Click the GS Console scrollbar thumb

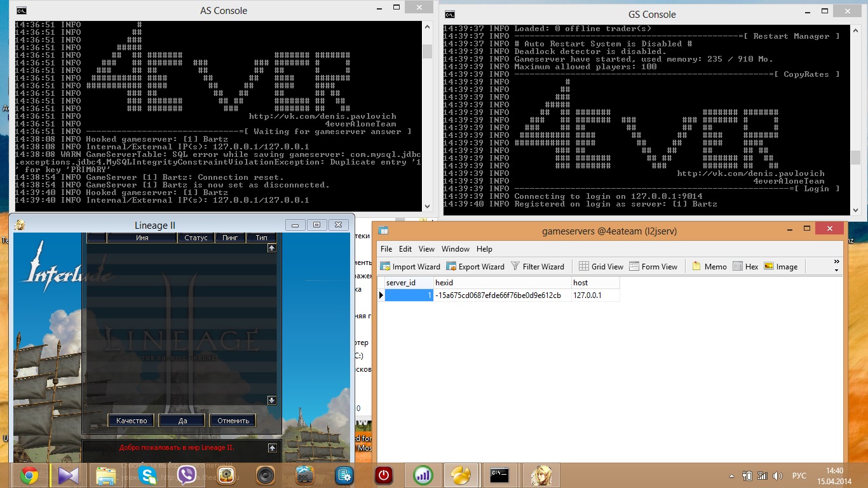(x=856, y=157)
